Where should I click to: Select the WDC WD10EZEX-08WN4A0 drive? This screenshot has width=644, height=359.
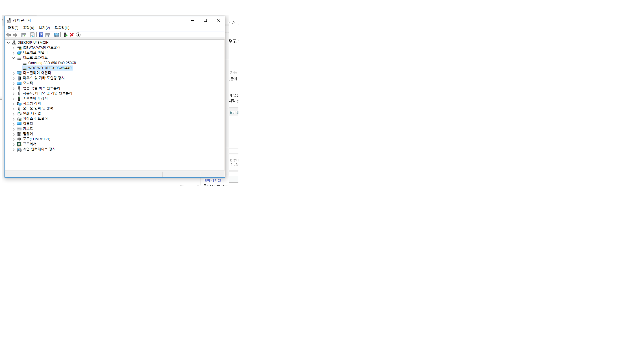[50, 68]
